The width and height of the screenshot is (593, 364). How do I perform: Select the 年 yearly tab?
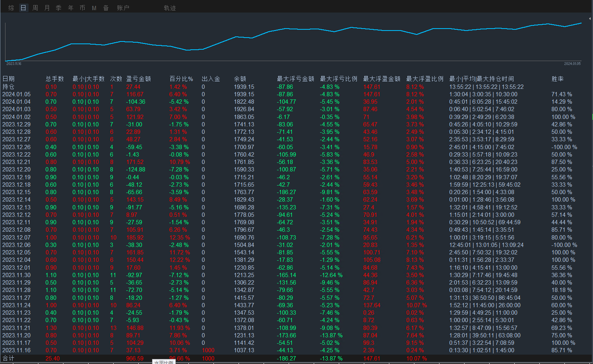(x=71, y=8)
